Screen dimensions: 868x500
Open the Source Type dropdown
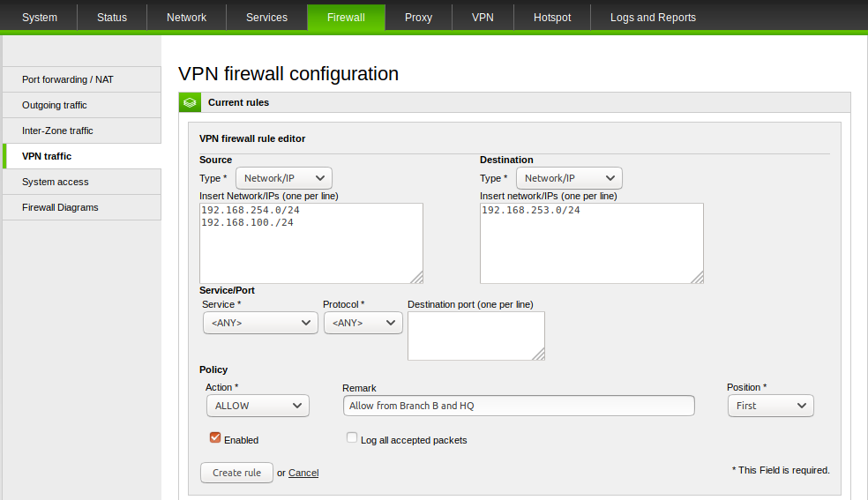(x=284, y=178)
